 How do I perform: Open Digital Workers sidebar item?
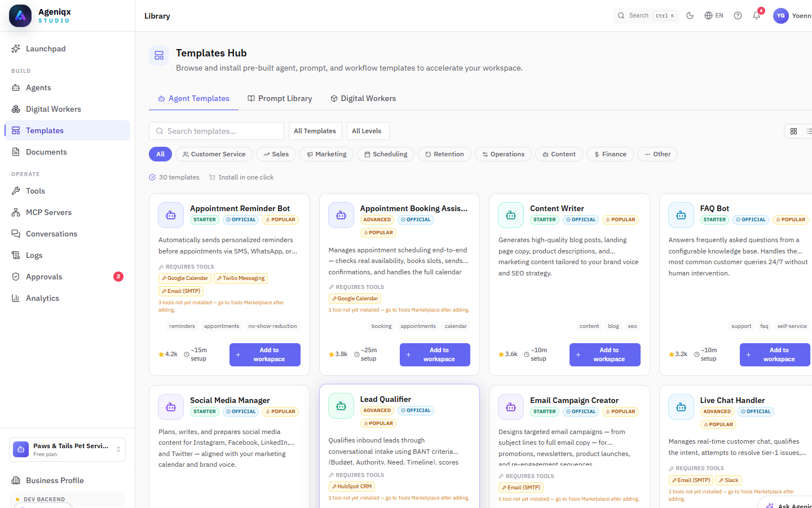click(68, 109)
